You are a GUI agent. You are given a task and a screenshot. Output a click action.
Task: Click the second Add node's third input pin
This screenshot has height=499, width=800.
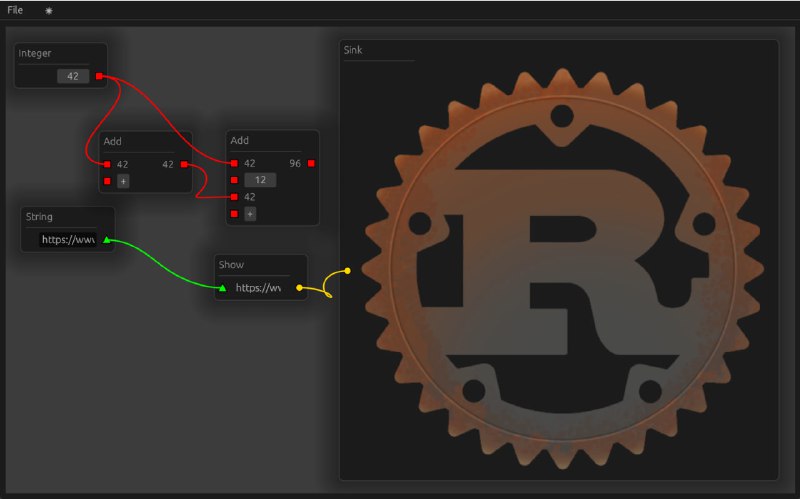[234, 197]
